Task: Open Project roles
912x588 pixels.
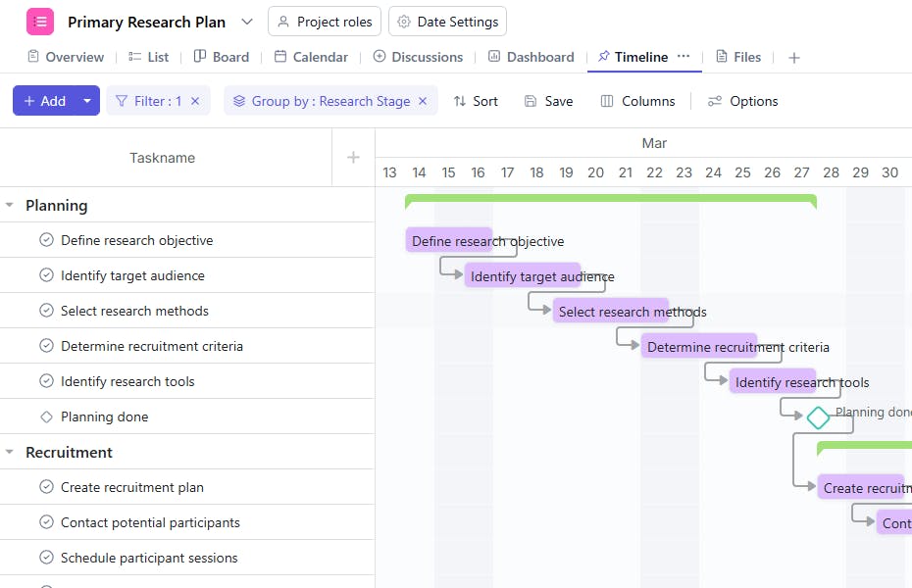Action: pos(324,22)
